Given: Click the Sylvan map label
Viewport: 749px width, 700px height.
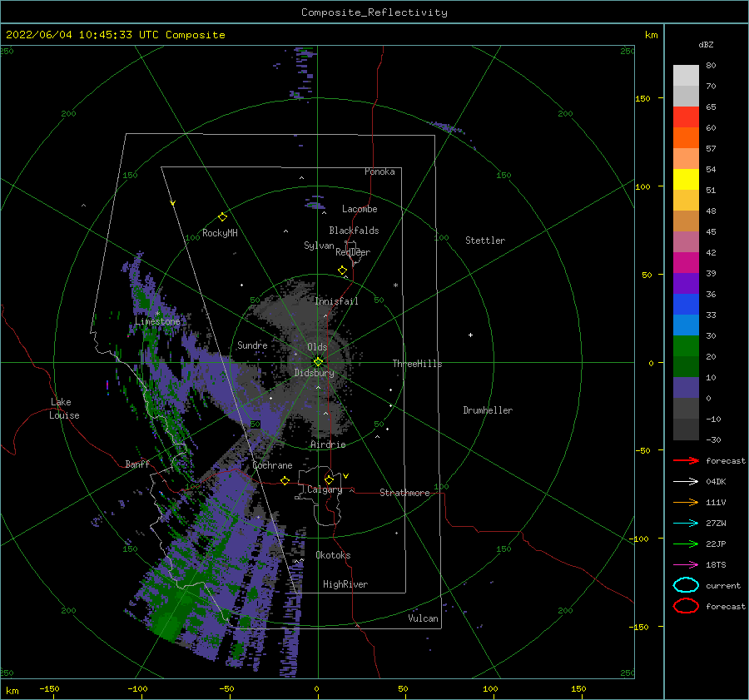Looking at the screenshot, I should tap(319, 246).
